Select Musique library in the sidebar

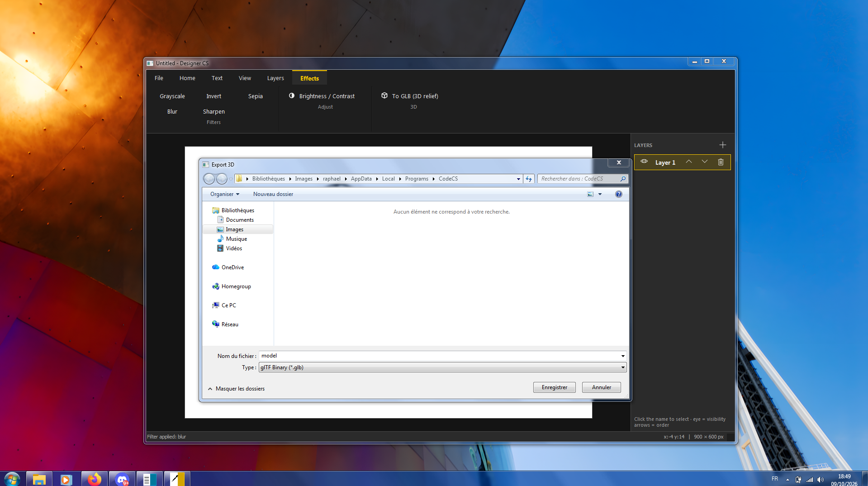[236, 239]
